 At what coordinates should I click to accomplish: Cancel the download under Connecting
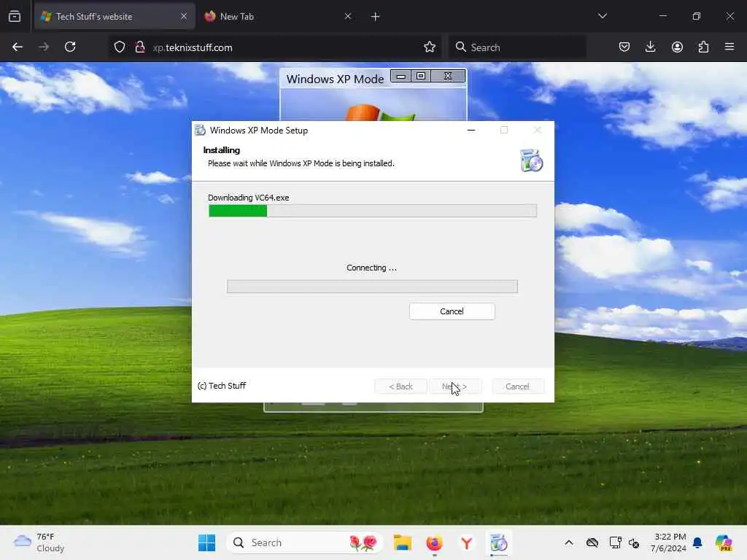coord(452,311)
